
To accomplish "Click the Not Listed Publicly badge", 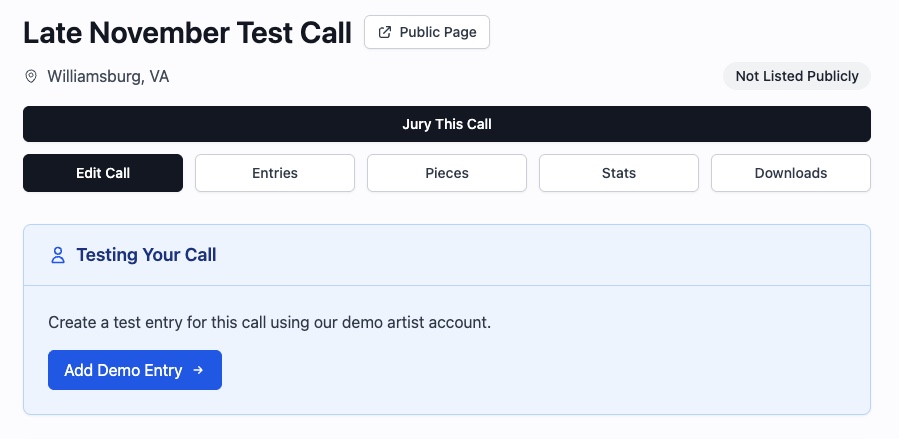I will pos(797,76).
